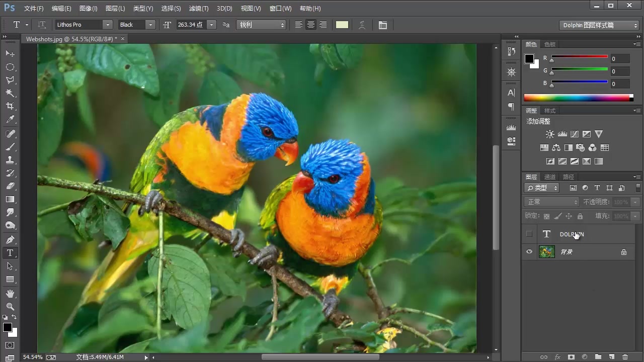Select the Path Selection tool
The image size is (644, 362).
click(x=10, y=266)
